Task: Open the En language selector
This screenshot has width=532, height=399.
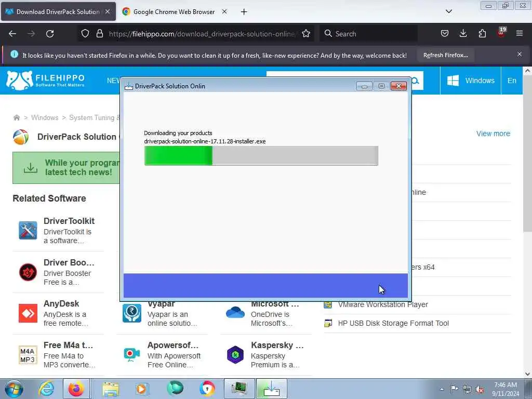Action: point(512,81)
